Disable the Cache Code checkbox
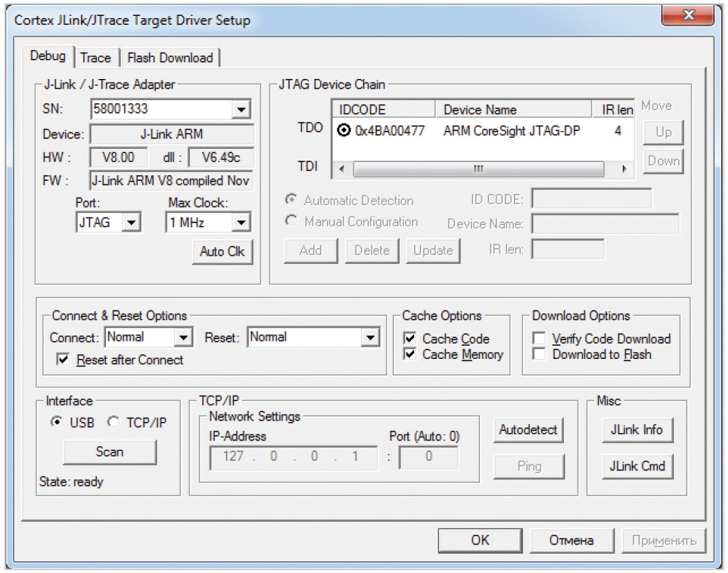728x573 pixels. click(411, 339)
